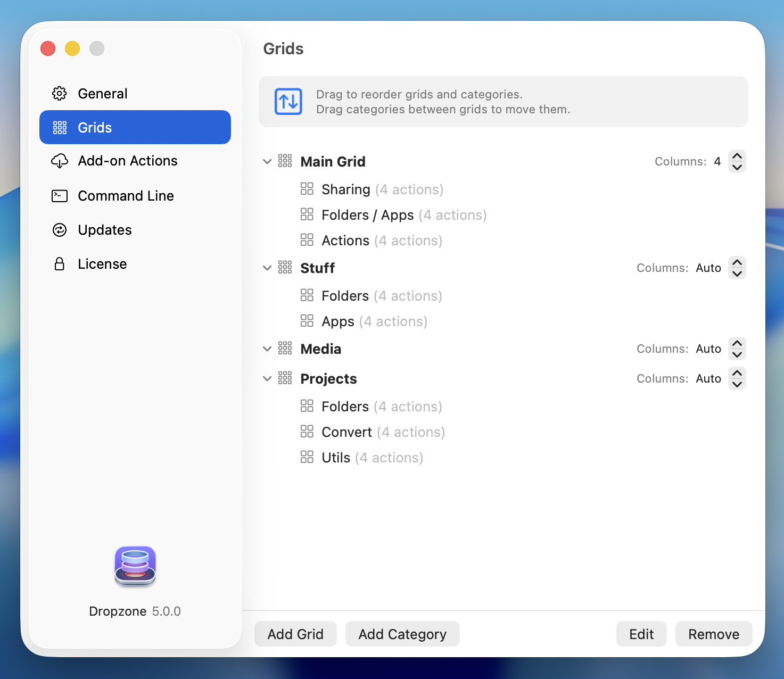
Task: Click the reorder arrows icon in info banner
Action: pos(288,102)
